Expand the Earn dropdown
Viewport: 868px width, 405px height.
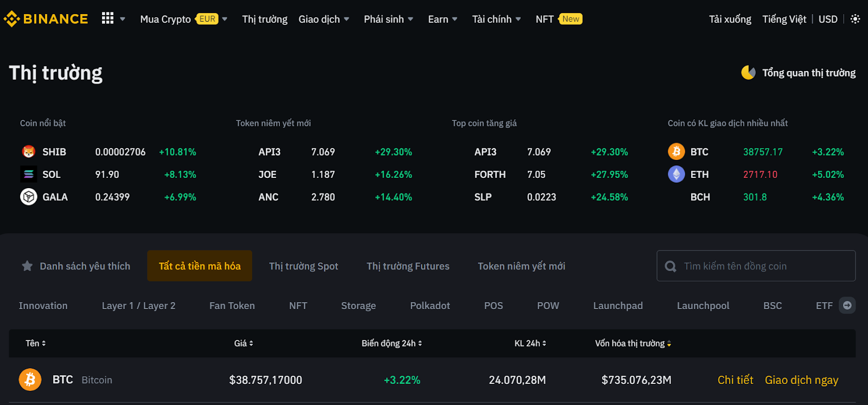(x=455, y=19)
